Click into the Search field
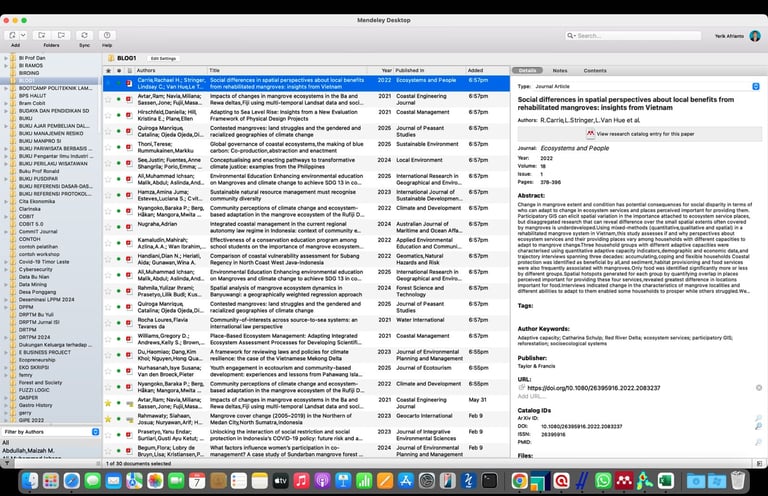768x496 pixels. [x=633, y=36]
